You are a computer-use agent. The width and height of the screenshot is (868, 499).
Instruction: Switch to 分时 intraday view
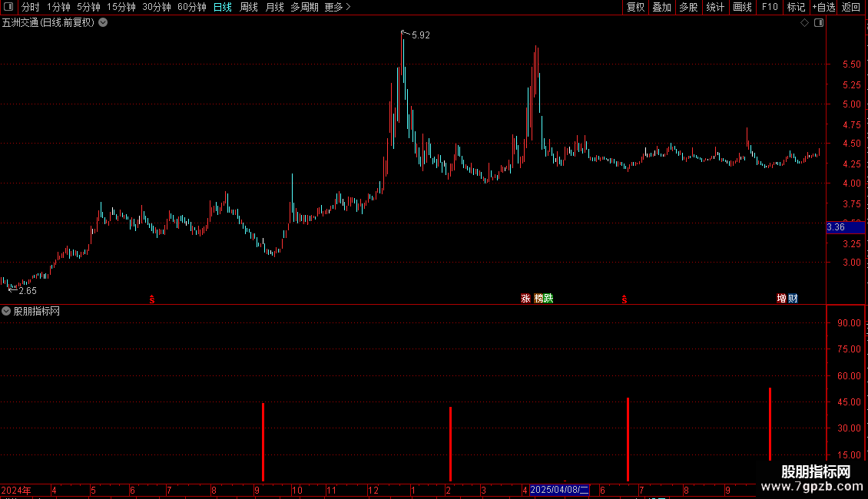[x=31, y=7]
